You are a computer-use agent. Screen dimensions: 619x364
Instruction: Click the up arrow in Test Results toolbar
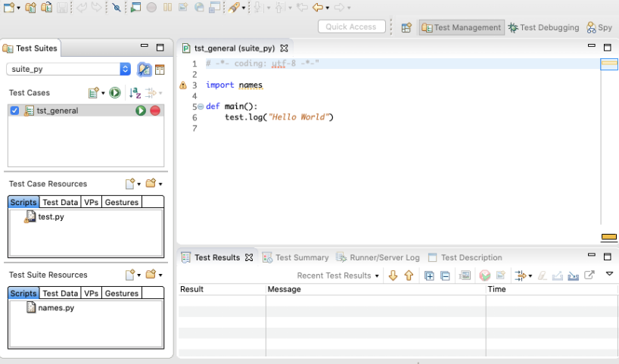[x=409, y=275]
